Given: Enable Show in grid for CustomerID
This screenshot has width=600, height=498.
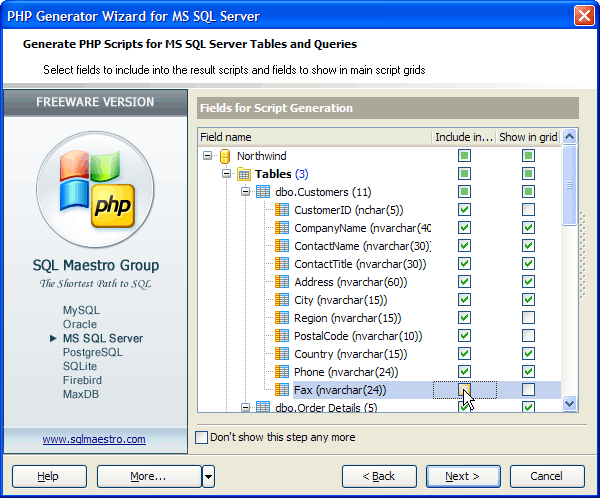Looking at the screenshot, I should pos(528,210).
